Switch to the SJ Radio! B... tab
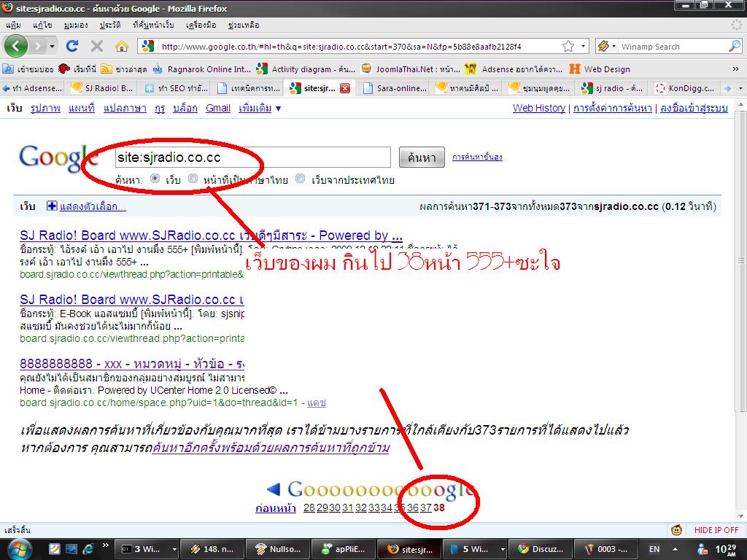This screenshot has height=560, width=747. [102, 88]
